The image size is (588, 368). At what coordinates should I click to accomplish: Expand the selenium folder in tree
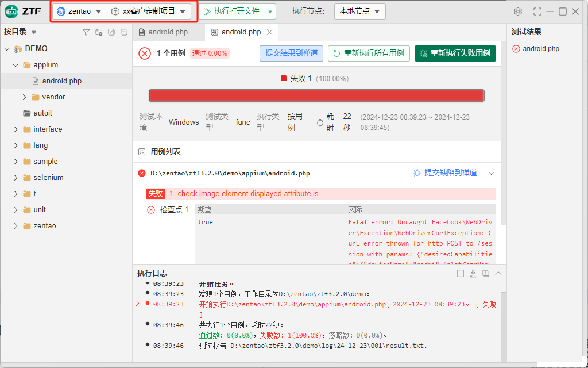click(16, 178)
